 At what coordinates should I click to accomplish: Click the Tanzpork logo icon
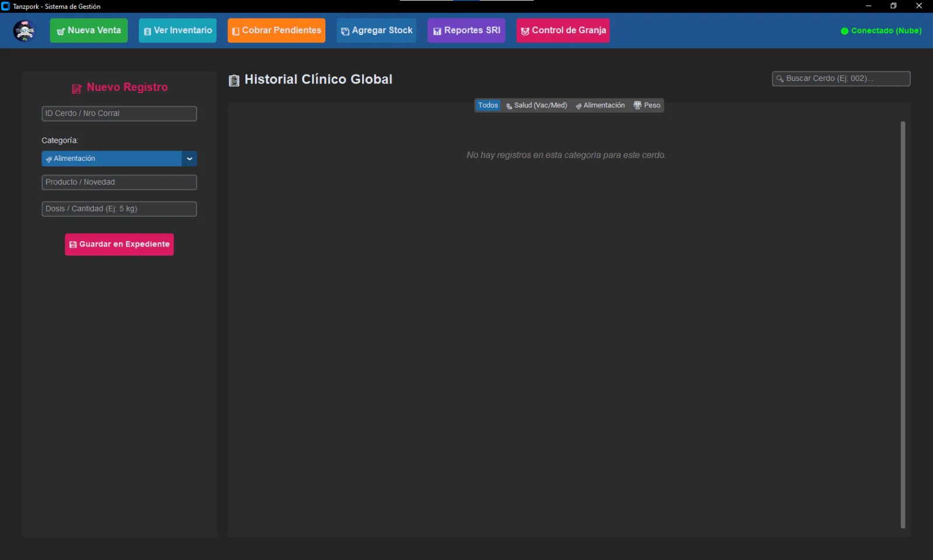click(24, 30)
